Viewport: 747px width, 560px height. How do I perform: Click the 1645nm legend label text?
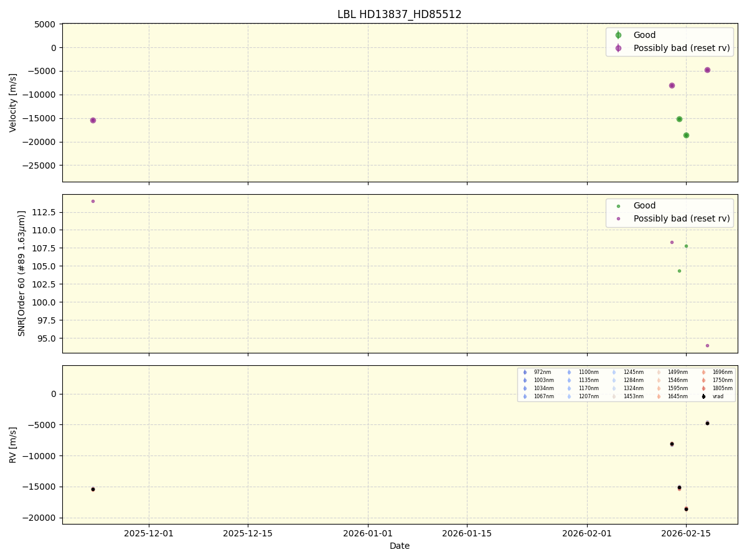[677, 396]
